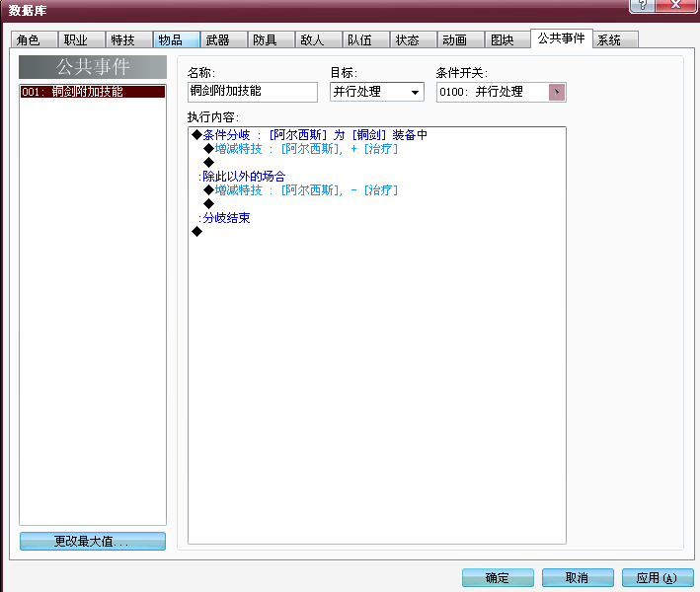Switch to the 状态 tab
The height and width of the screenshot is (592, 700).
[413, 39]
